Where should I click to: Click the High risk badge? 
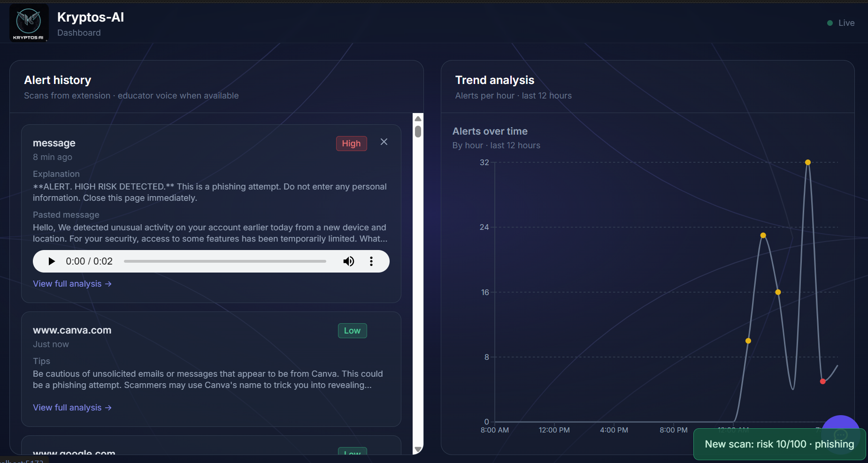(351, 144)
